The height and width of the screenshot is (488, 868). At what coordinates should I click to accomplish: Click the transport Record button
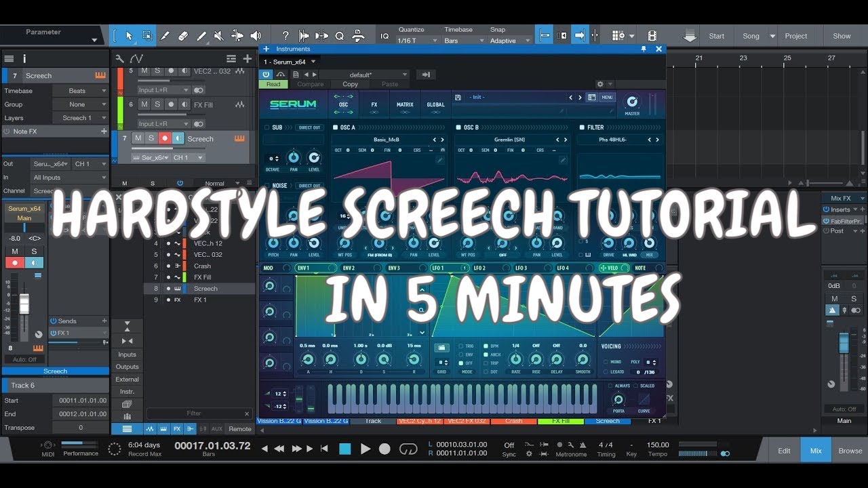[384, 449]
